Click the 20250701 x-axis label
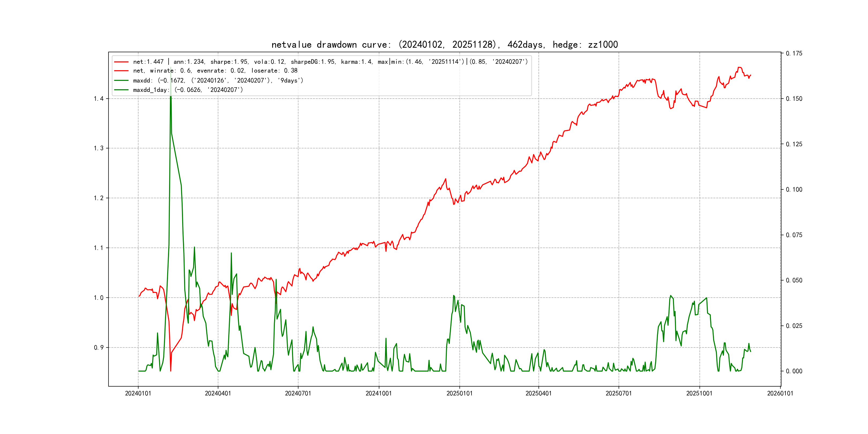Image resolution: width=868 pixels, height=434 pixels. 619,394
